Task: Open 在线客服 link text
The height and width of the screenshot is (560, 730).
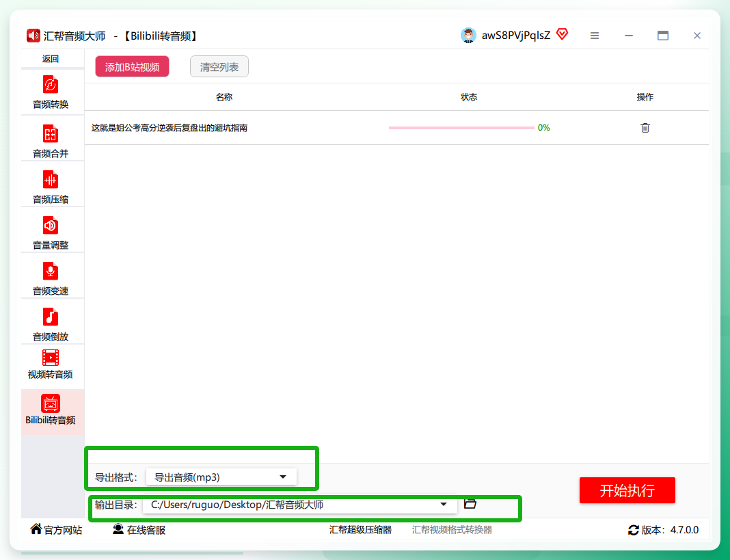Action: pos(146,530)
